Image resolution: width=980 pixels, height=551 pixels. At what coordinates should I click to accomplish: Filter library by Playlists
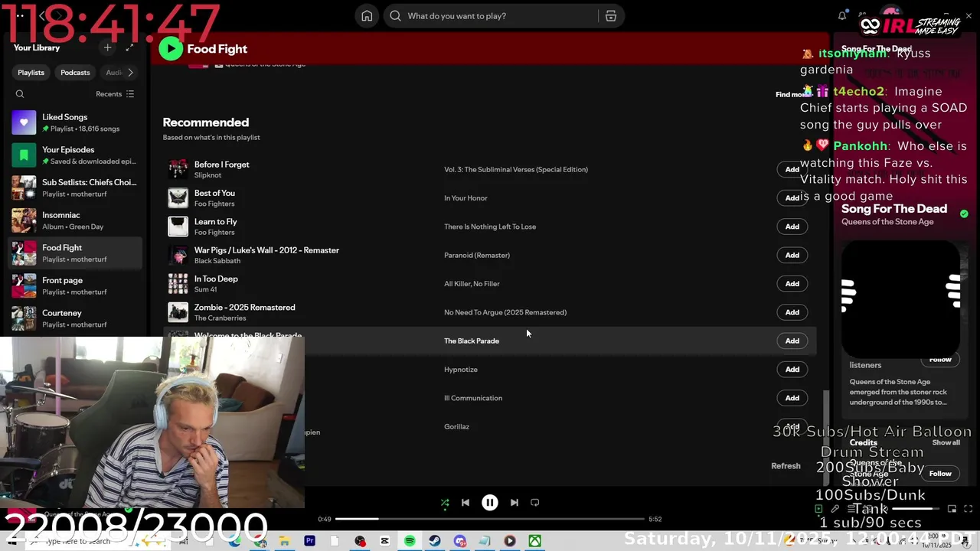[x=31, y=73]
